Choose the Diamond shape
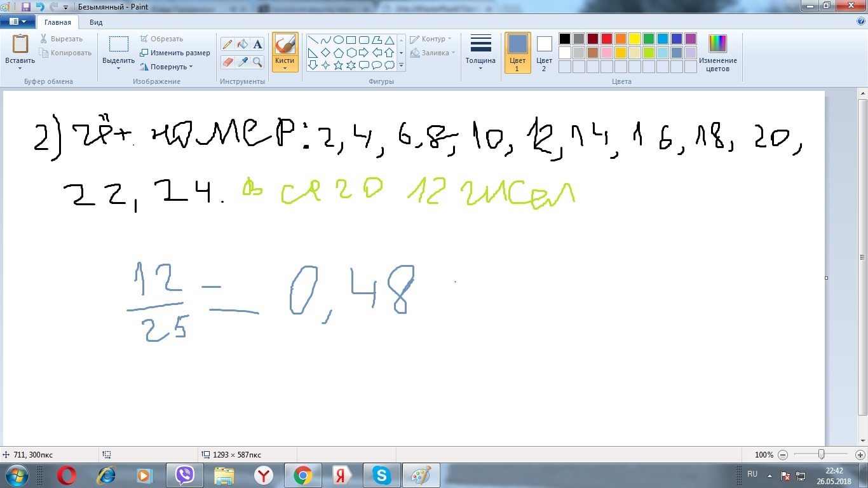 click(x=326, y=52)
